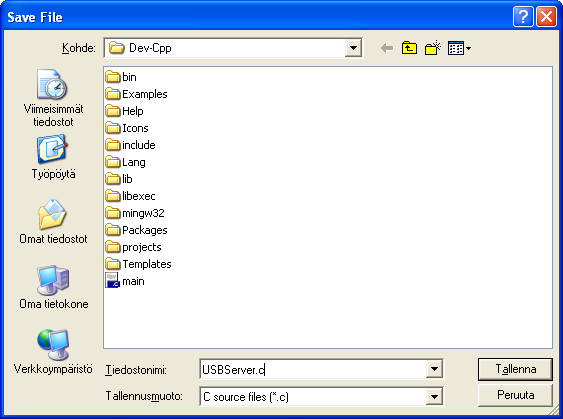Expand the Tiedostonimi filename dropdown arrow
The height and width of the screenshot is (419, 563).
[434, 369]
